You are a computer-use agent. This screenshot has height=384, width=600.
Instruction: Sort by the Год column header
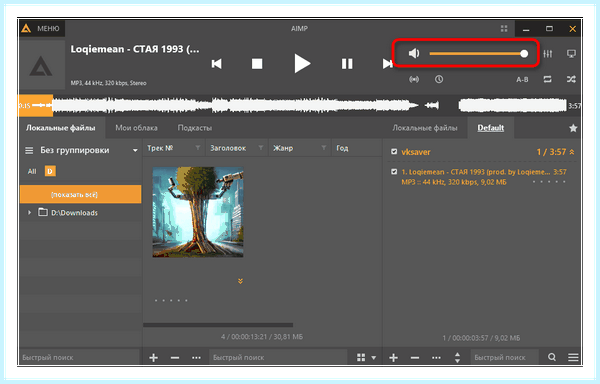click(342, 148)
